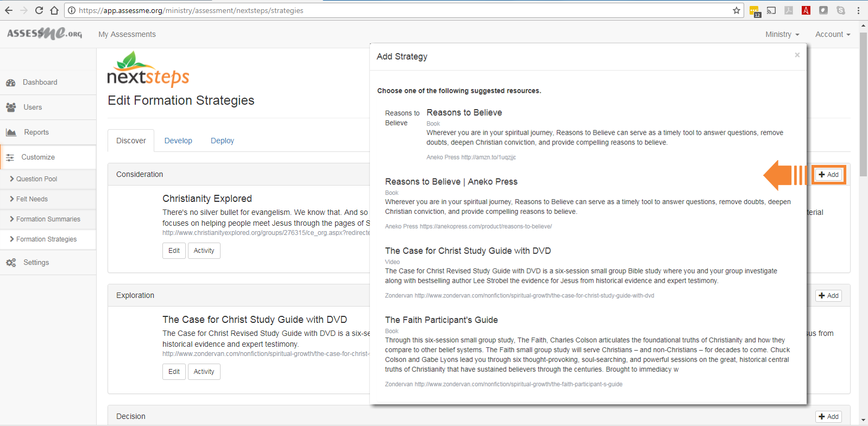Select the Reasons to Believe resource title
This screenshot has height=426, width=868.
[464, 113]
